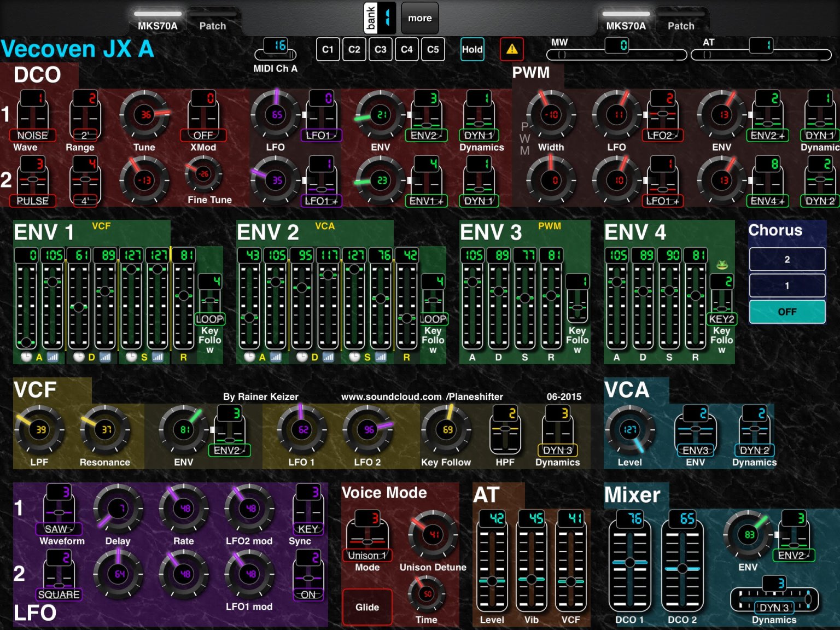Click the more button

[419, 18]
